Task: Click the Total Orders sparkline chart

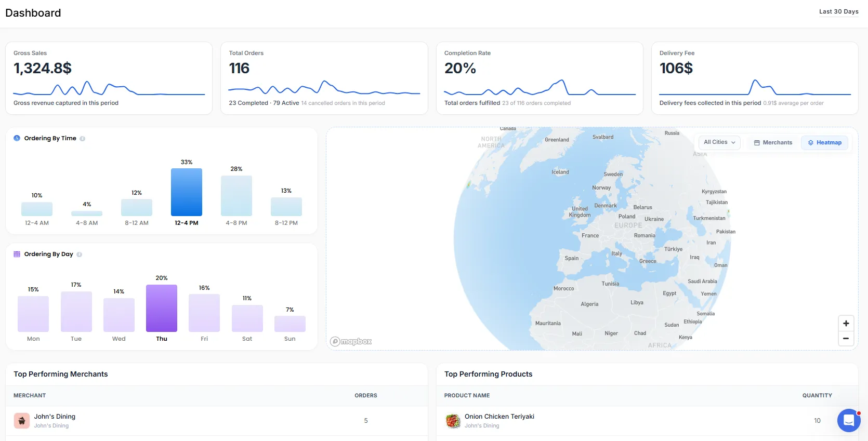Action: coord(324,87)
